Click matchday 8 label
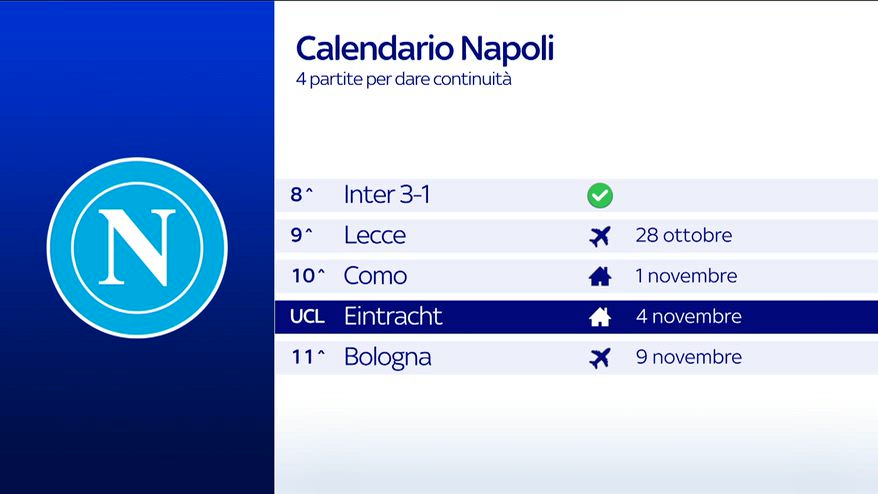878x494 pixels. pos(302,195)
